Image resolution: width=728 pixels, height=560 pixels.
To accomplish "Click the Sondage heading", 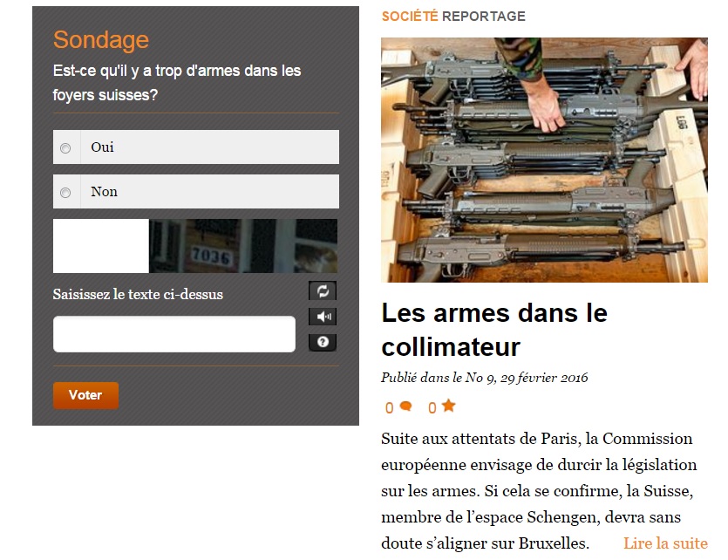I will click(101, 39).
